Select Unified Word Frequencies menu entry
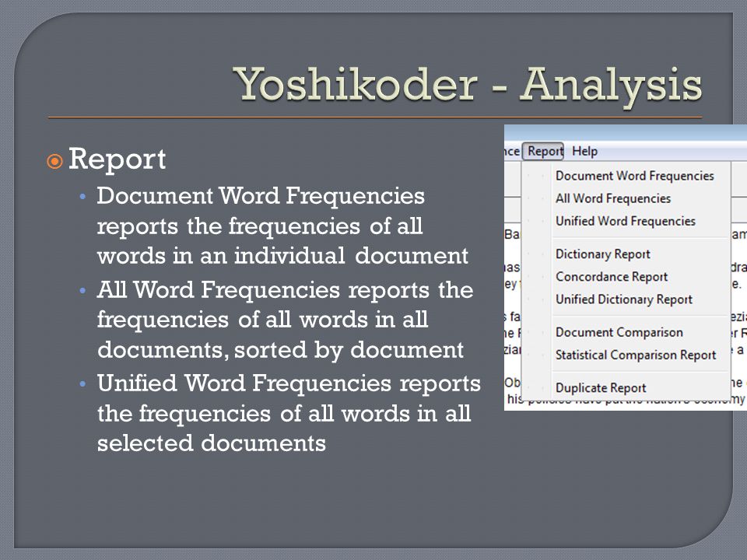747x560 pixels. pos(626,221)
